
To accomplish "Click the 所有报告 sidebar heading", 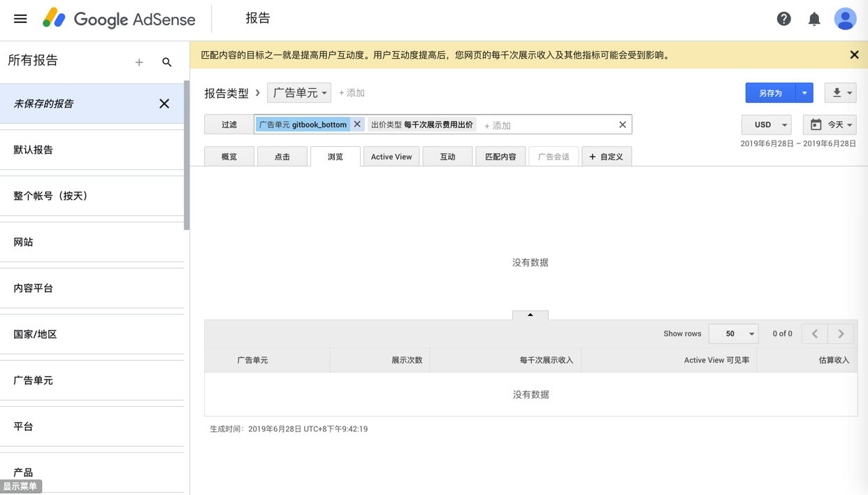I will [x=33, y=61].
